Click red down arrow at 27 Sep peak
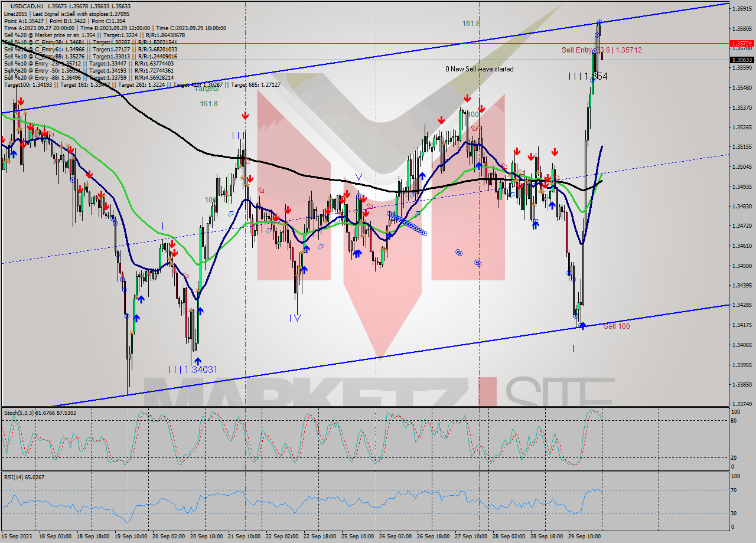Viewport: 756px width, 543px height. click(467, 99)
